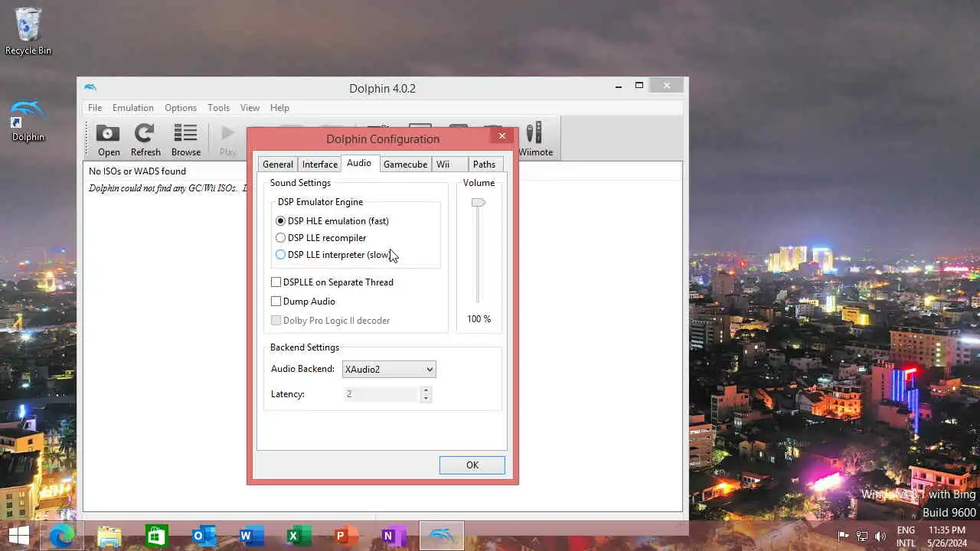Click the Latency value field
980x551 pixels.
click(x=381, y=394)
